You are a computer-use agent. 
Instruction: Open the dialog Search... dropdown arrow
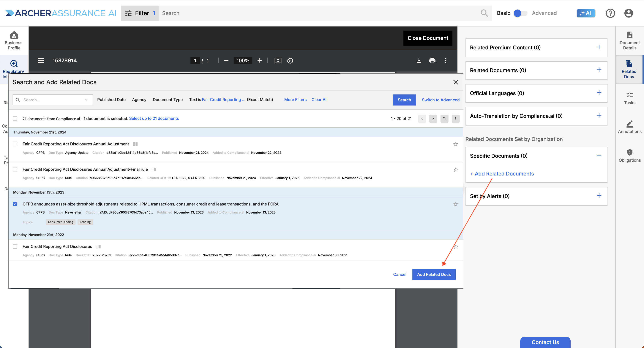click(86, 100)
